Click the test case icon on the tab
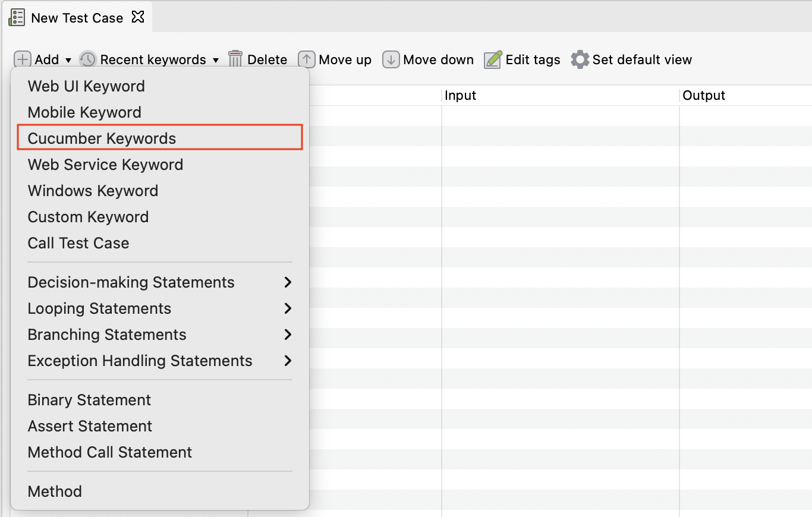Viewport: 812px width, 517px height. point(17,17)
